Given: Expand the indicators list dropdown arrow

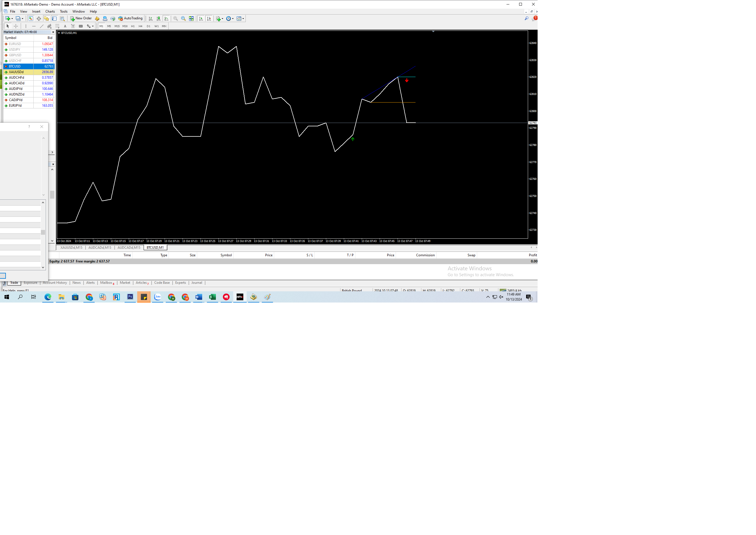Looking at the screenshot, I should 223,19.
